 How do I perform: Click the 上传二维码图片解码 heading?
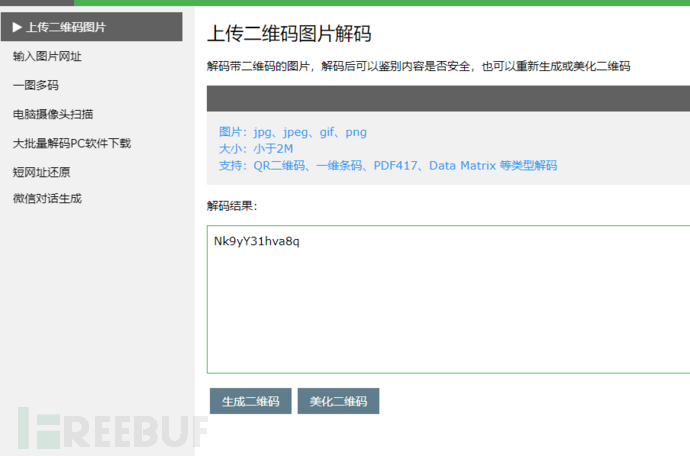click(289, 33)
